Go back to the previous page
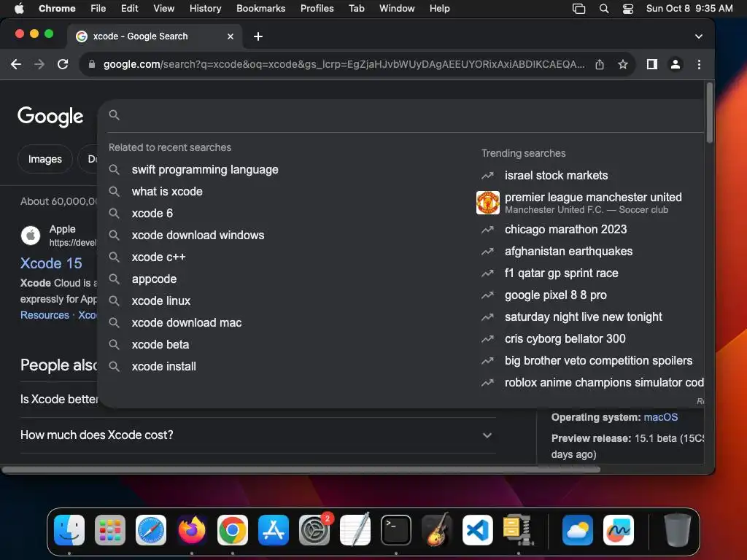The height and width of the screenshot is (560, 747). click(x=16, y=64)
